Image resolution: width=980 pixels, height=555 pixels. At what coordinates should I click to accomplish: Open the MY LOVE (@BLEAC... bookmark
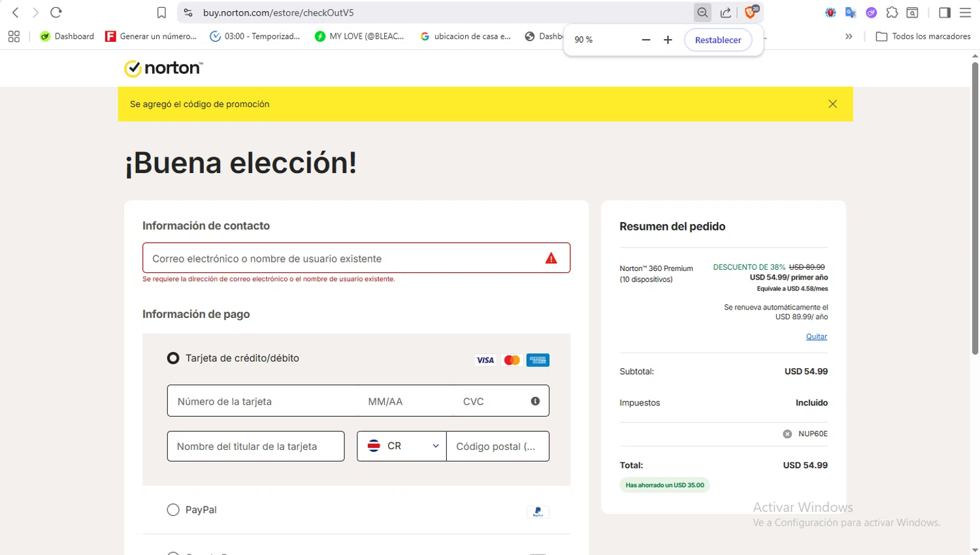(x=359, y=37)
